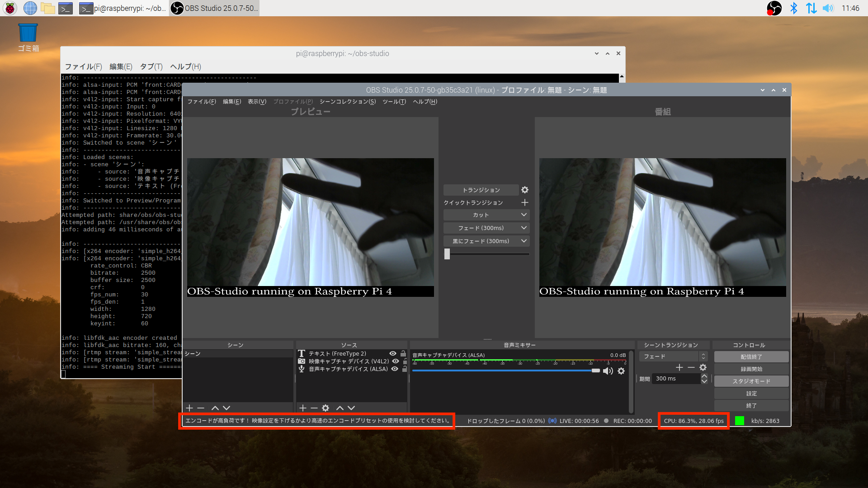868x488 pixels.
Task: Open the Scene Collection menu in OBS
Action: click(348, 102)
